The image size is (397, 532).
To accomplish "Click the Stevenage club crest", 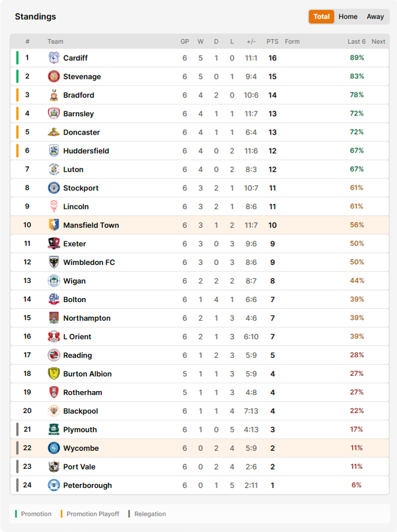I will [x=53, y=76].
